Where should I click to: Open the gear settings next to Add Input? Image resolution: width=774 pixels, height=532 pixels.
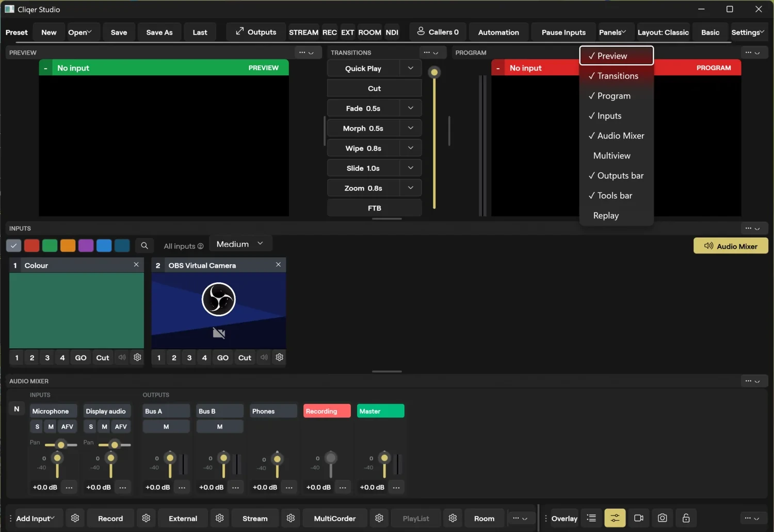coord(75,518)
